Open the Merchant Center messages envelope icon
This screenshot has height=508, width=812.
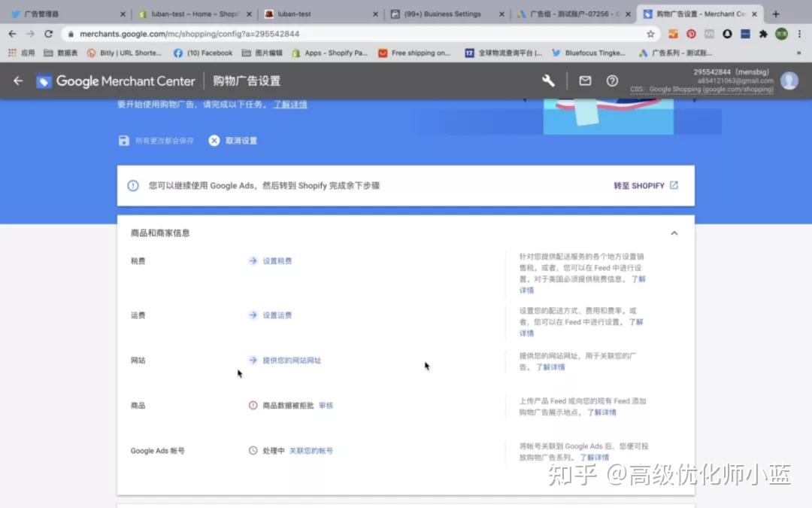[585, 80]
